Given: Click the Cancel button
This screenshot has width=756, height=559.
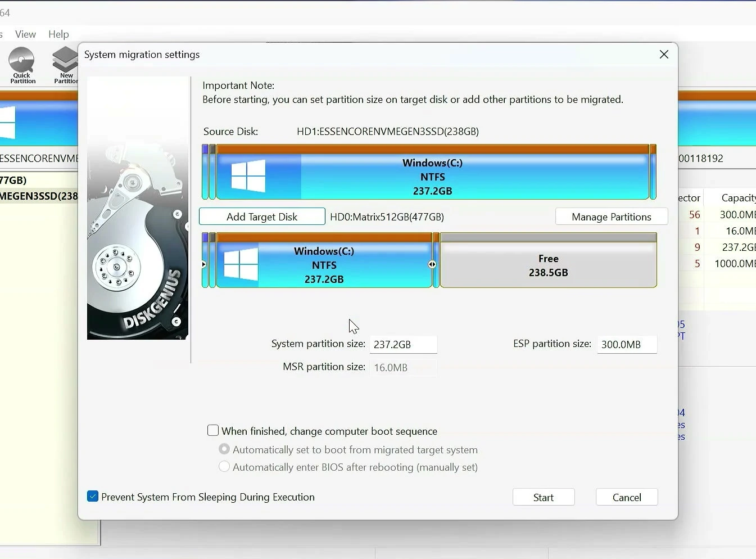Looking at the screenshot, I should 627,497.
